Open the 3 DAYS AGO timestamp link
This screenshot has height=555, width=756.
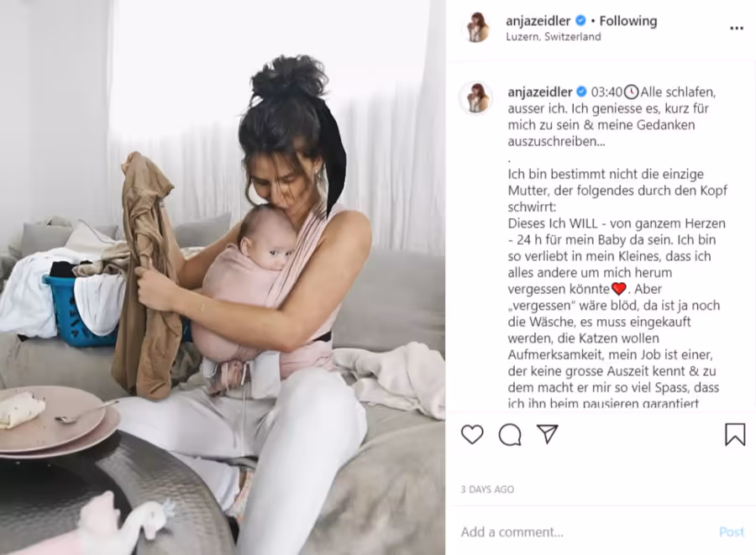point(487,490)
